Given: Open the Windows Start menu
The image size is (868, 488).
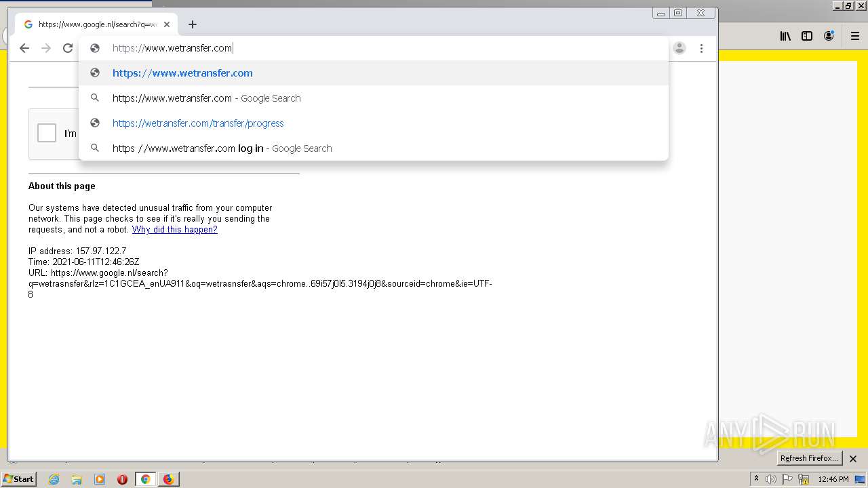Looking at the screenshot, I should pos(19,479).
